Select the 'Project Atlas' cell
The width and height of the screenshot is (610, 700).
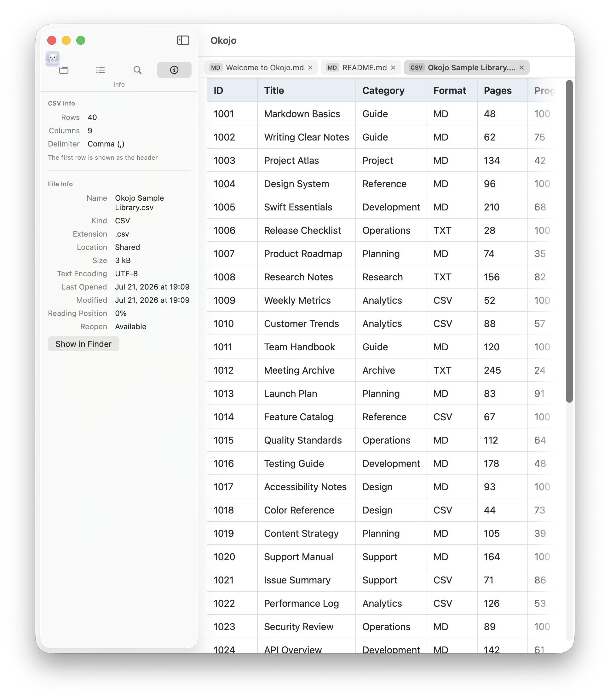[x=306, y=161]
